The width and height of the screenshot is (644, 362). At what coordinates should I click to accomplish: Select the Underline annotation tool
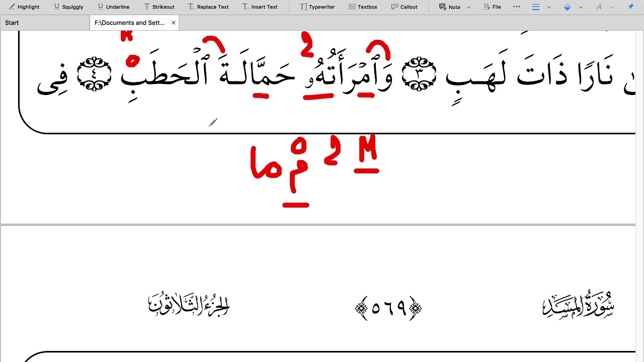pyautogui.click(x=113, y=7)
